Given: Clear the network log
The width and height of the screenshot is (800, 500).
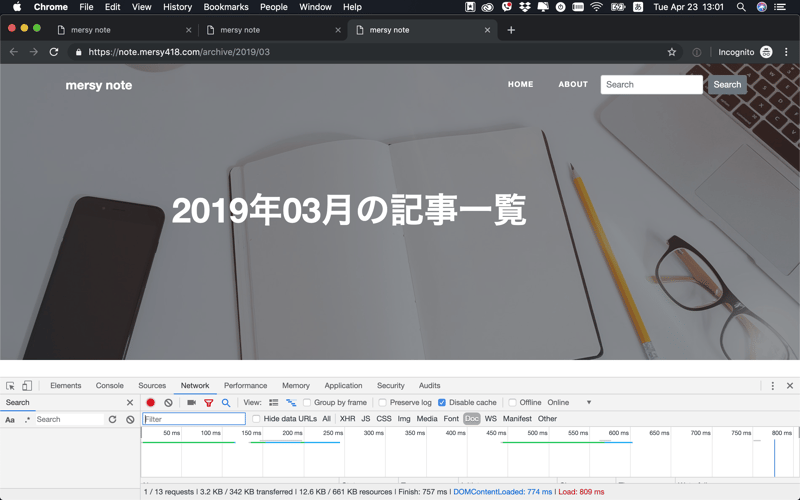Looking at the screenshot, I should click(168, 403).
